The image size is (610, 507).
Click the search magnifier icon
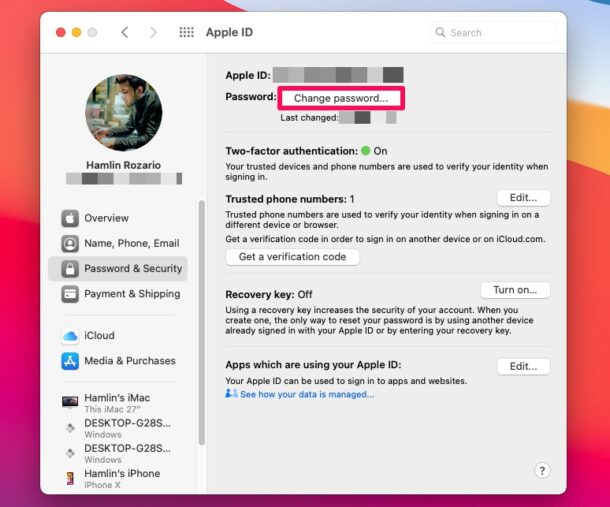click(x=440, y=32)
